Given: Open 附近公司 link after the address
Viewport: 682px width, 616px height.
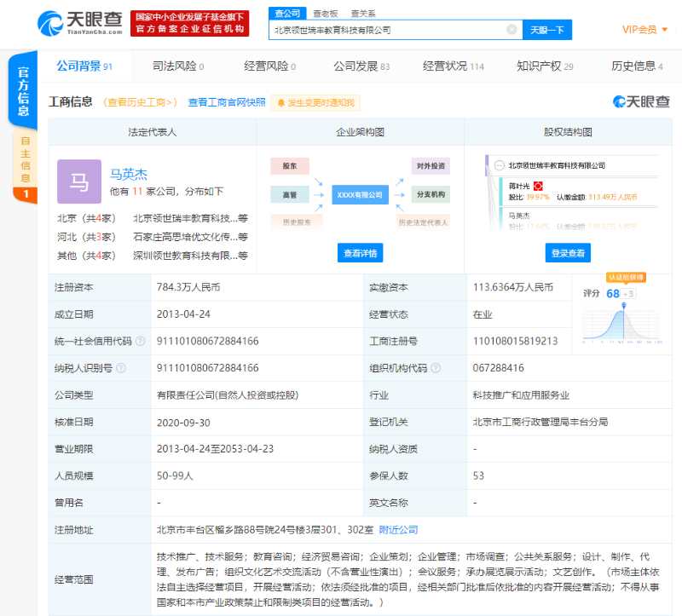Looking at the screenshot, I should 398,530.
